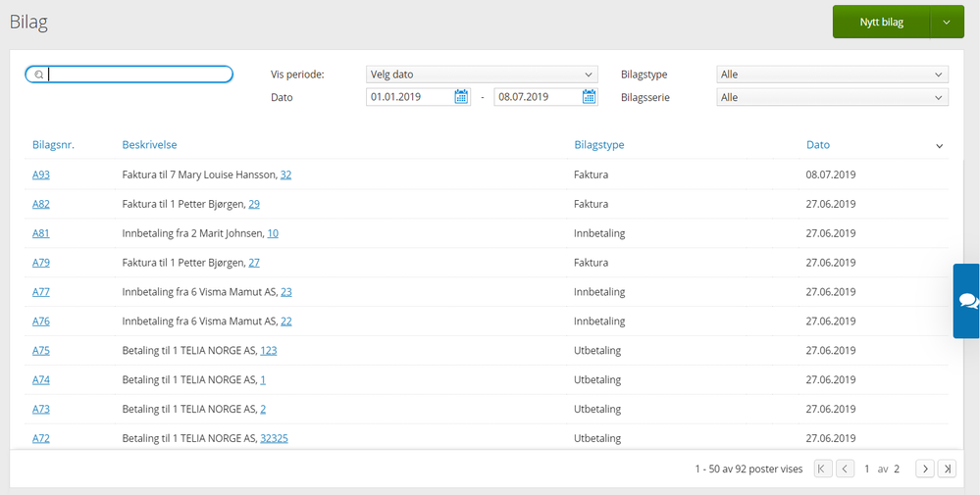
Task: Open voucher A76
Action: tap(41, 322)
